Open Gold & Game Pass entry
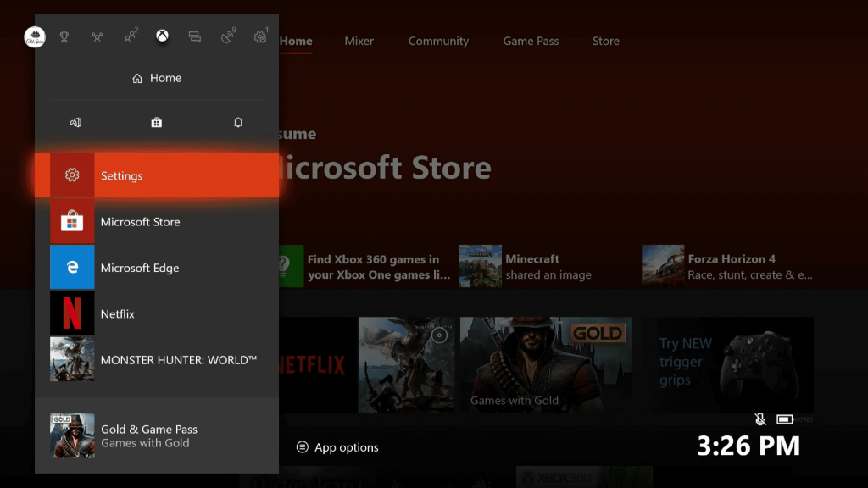868x488 pixels. coord(157,436)
